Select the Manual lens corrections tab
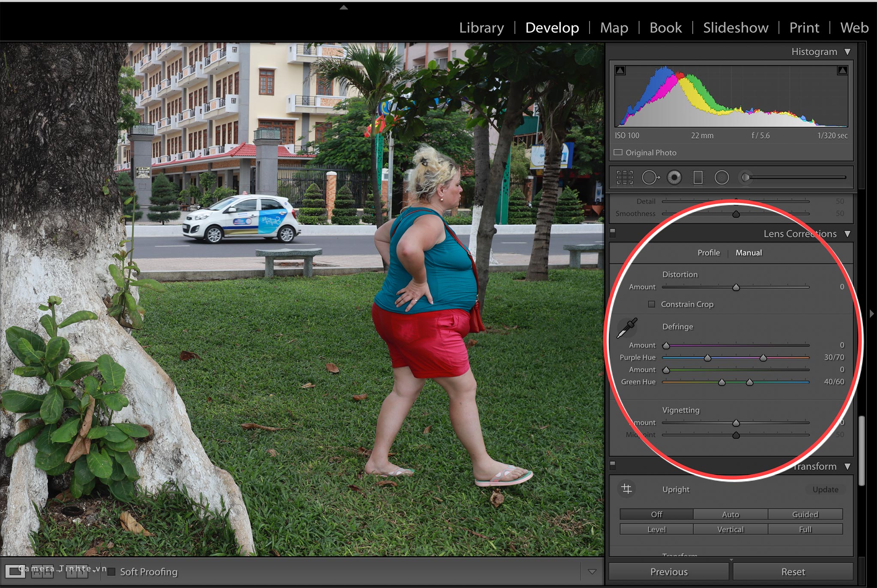The image size is (877, 588). pyautogui.click(x=749, y=253)
